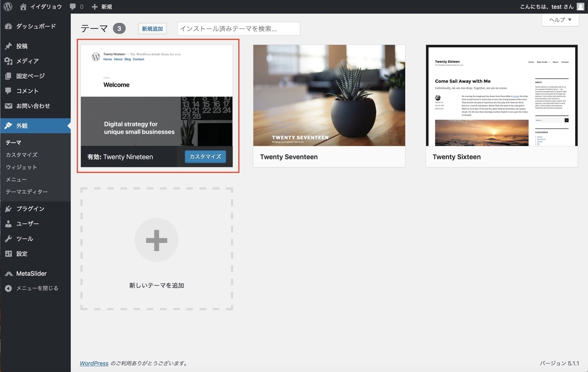Open メニュー submenu link
This screenshot has height=372, width=588.
click(16, 179)
